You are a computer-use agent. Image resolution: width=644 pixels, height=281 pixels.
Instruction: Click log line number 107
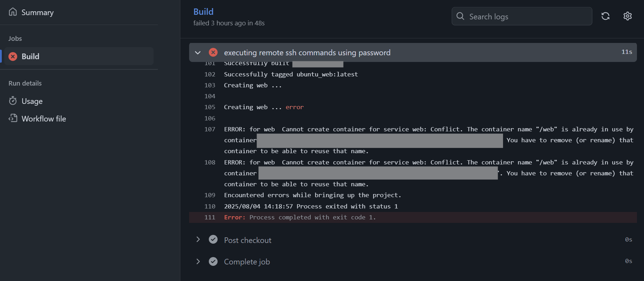click(210, 129)
